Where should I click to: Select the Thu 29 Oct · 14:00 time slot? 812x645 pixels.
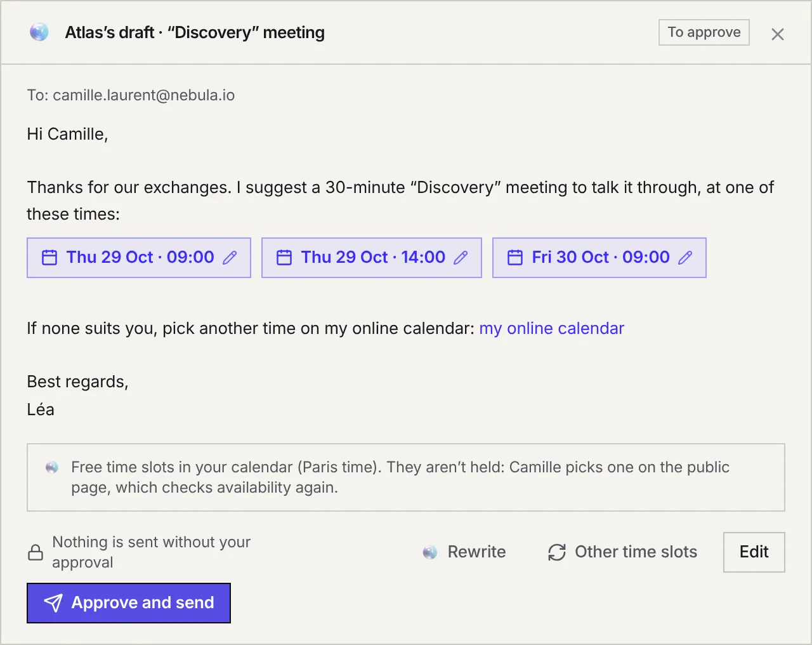[x=372, y=258]
